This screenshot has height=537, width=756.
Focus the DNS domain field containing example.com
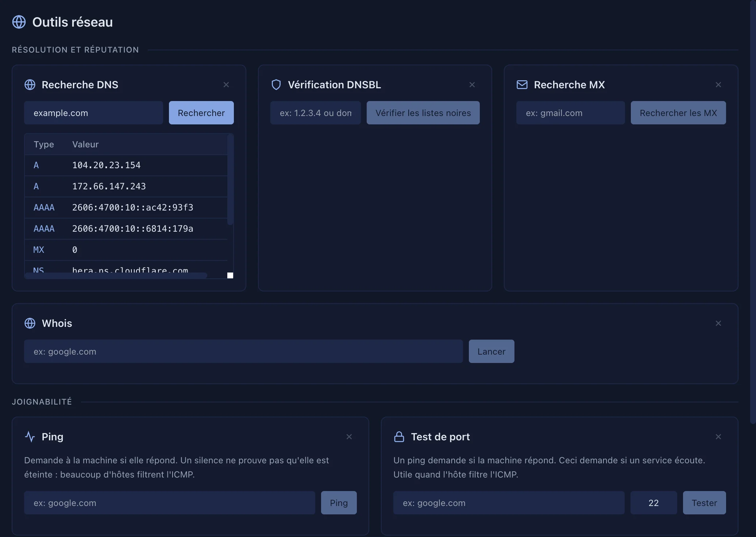coord(93,113)
